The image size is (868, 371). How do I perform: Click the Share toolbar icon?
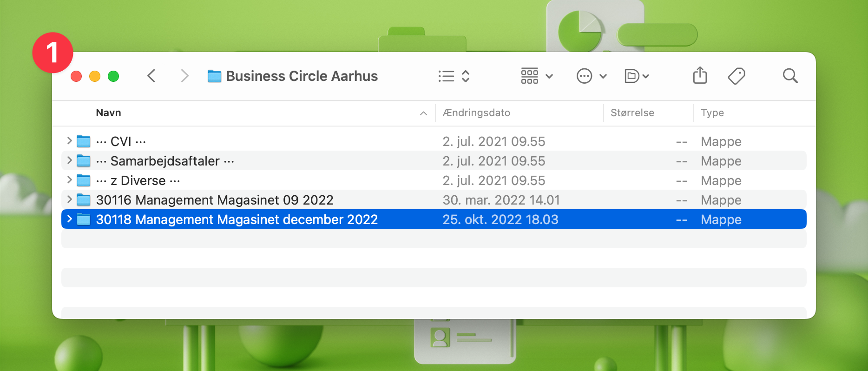pyautogui.click(x=700, y=75)
